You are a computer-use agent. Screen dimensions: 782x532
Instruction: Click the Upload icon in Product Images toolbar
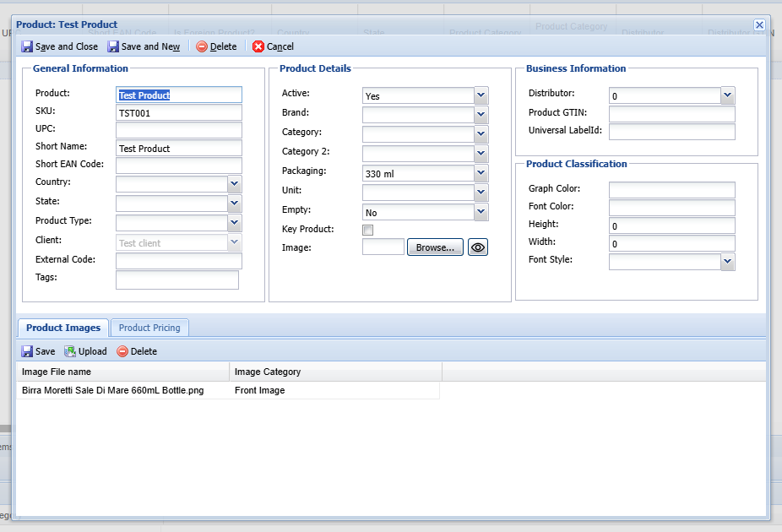point(68,351)
